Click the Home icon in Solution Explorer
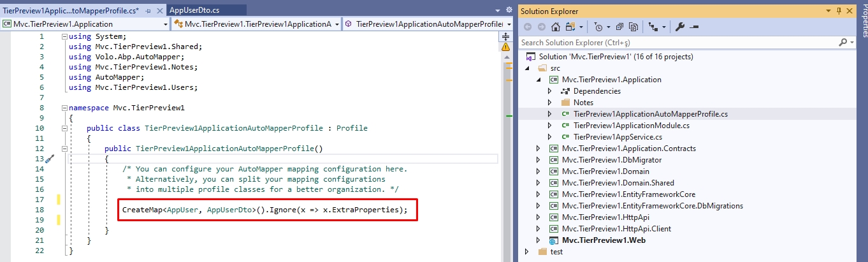 click(x=555, y=27)
